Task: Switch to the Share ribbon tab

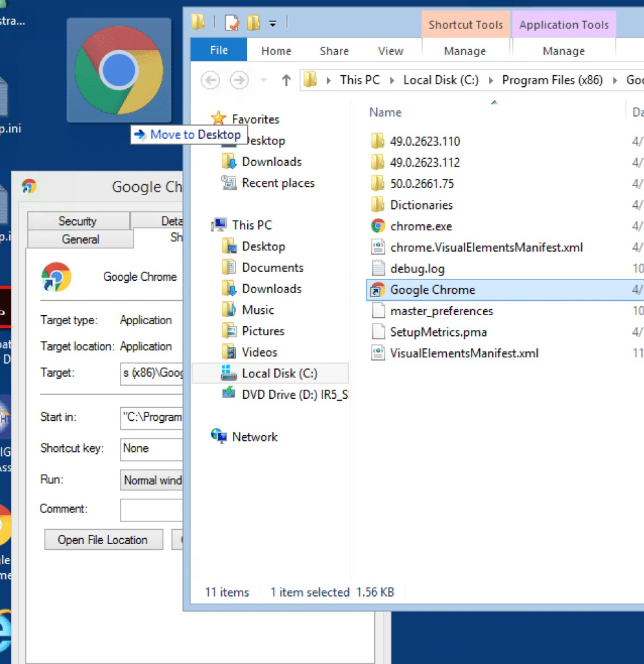Action: tap(334, 51)
